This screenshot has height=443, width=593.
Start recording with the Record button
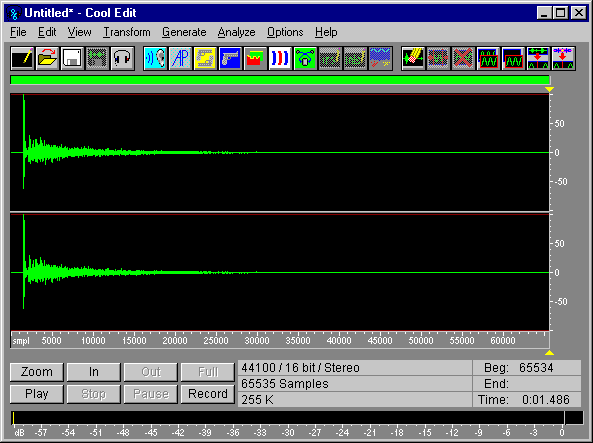pyautogui.click(x=208, y=394)
